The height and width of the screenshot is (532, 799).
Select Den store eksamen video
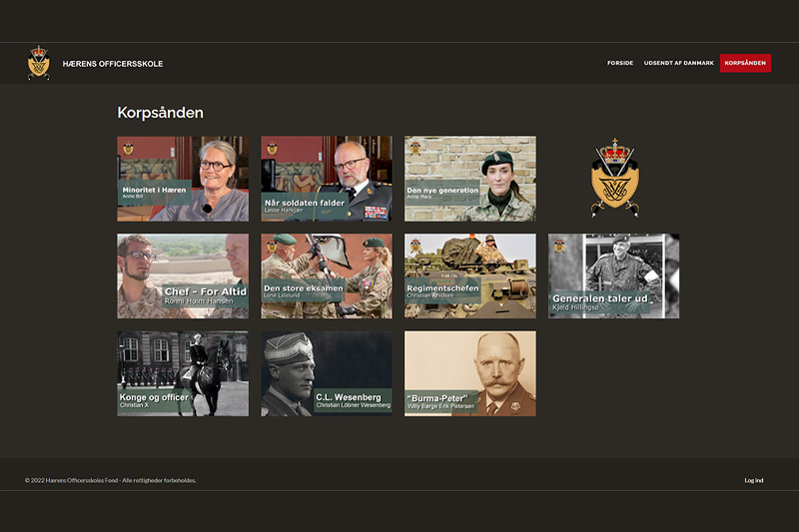(x=327, y=275)
